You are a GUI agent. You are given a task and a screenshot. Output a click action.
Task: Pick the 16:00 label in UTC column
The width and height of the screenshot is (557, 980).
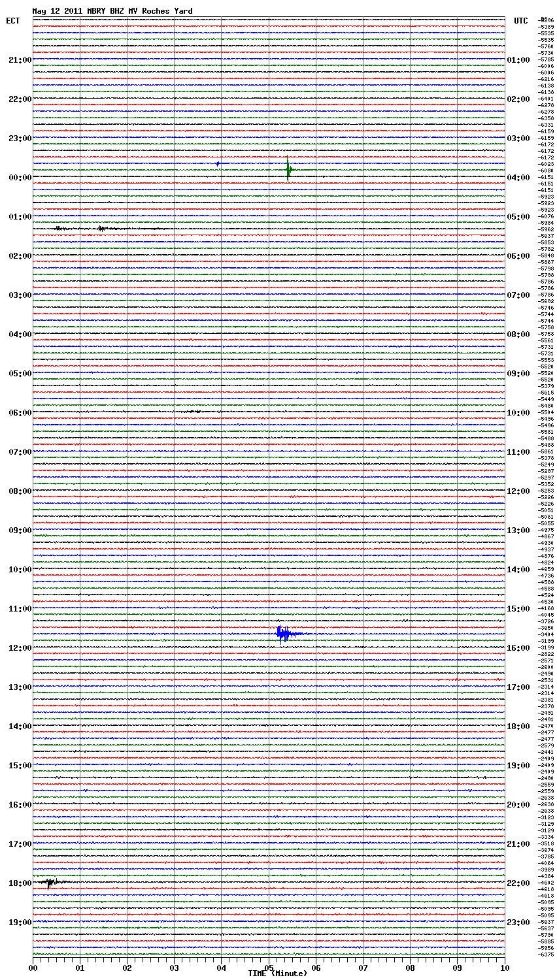point(518,648)
